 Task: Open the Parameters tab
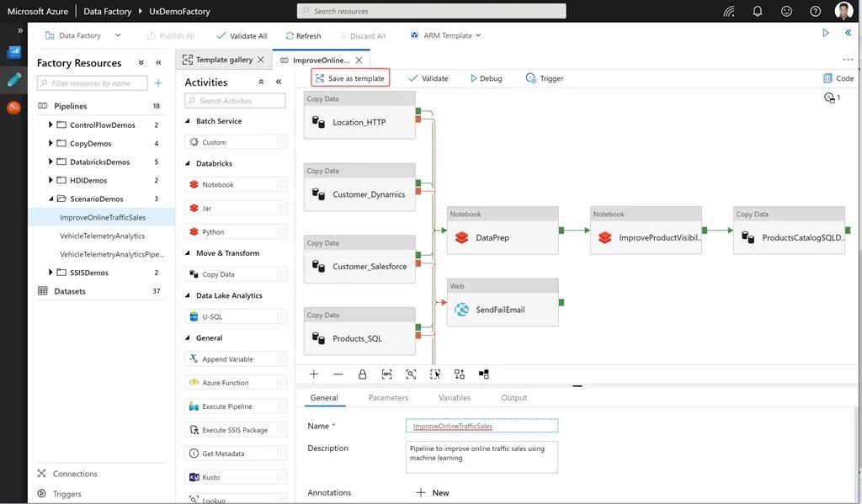click(388, 397)
